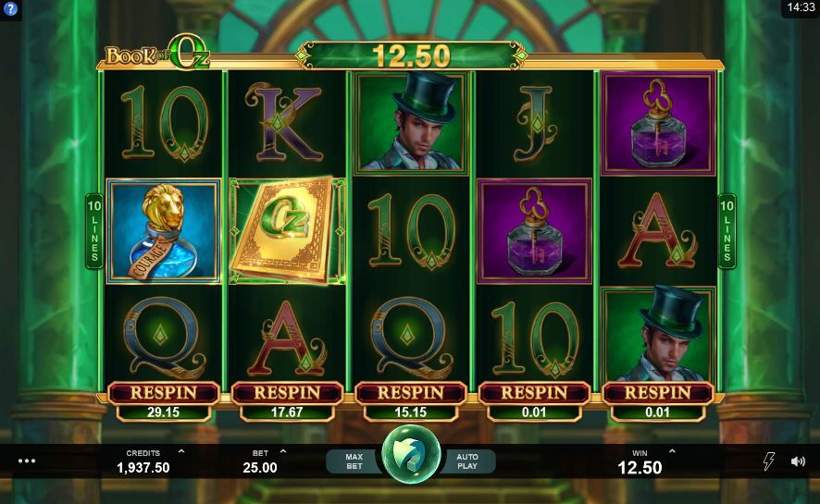Expand the Credits arrow
The width and height of the screenshot is (820, 504).
coord(181,451)
